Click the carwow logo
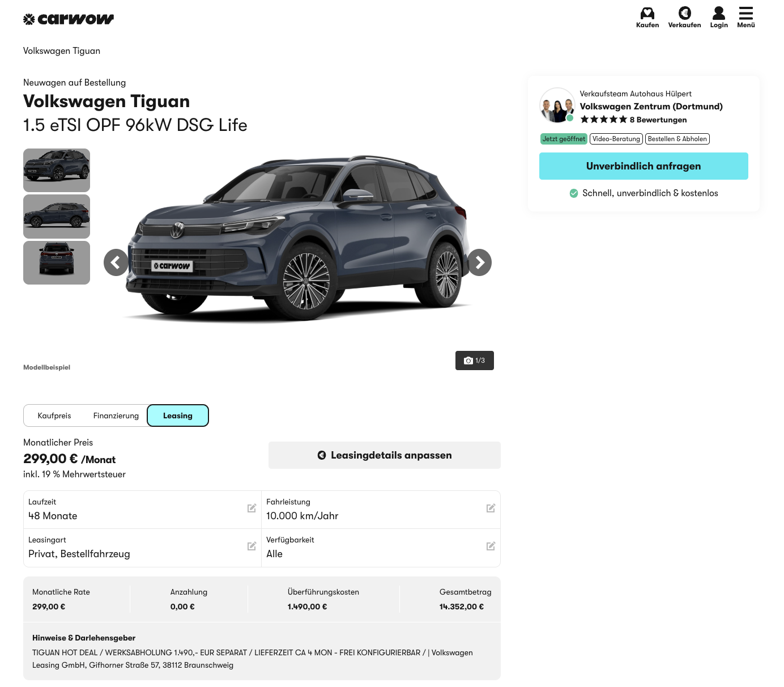 tap(69, 19)
